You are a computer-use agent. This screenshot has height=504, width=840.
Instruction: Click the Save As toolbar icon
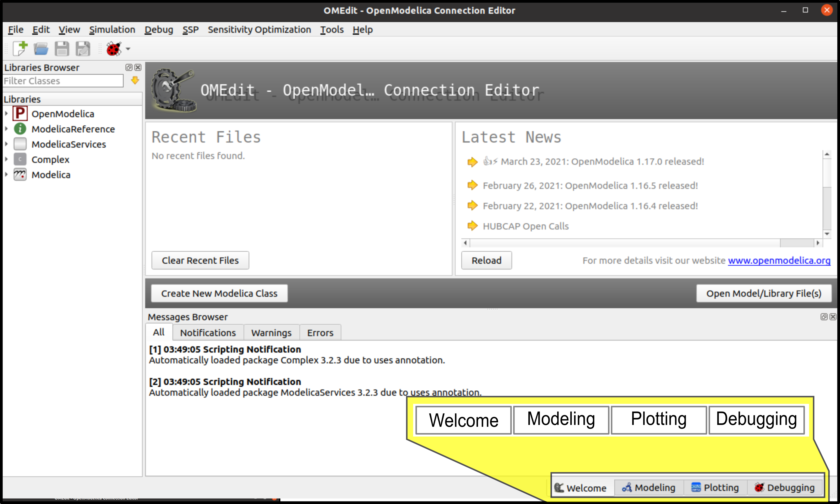83,49
